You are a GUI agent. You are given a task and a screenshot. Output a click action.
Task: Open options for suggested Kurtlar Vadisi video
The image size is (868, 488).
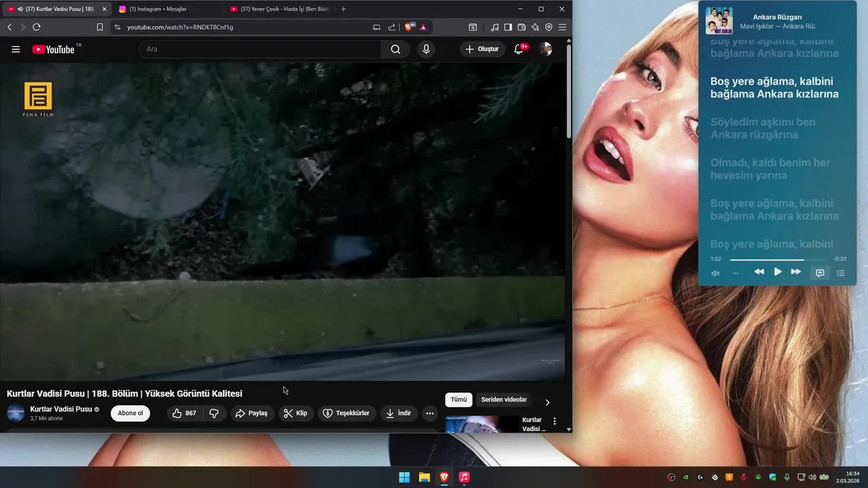click(555, 421)
